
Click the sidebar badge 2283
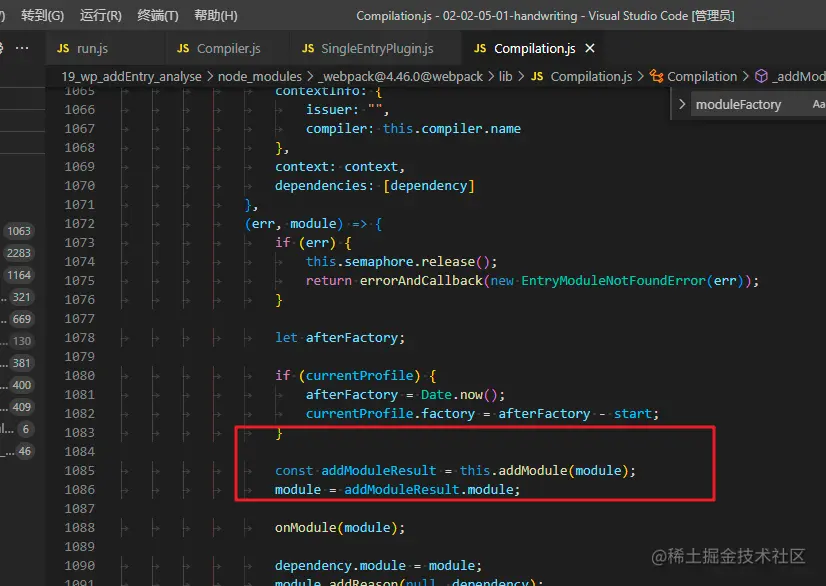(19, 253)
